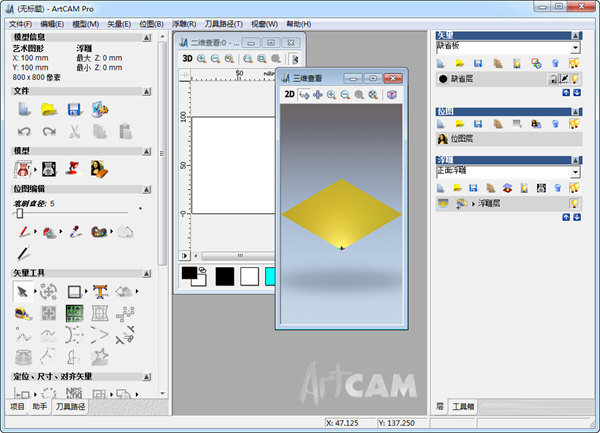
Task: Click the orange T text vector tool
Action: pos(100,292)
